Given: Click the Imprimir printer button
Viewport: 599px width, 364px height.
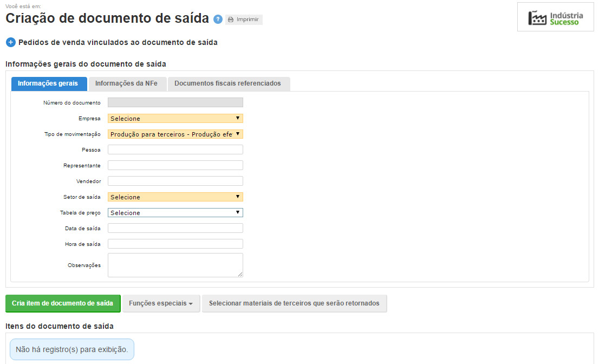Looking at the screenshot, I should [x=244, y=19].
